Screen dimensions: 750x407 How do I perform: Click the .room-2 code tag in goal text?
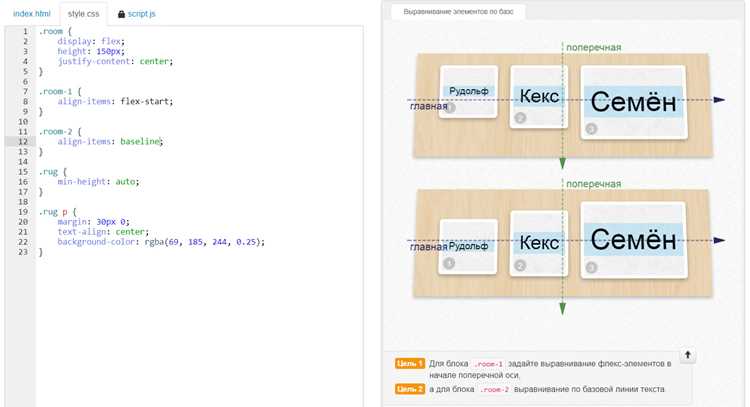(494, 389)
